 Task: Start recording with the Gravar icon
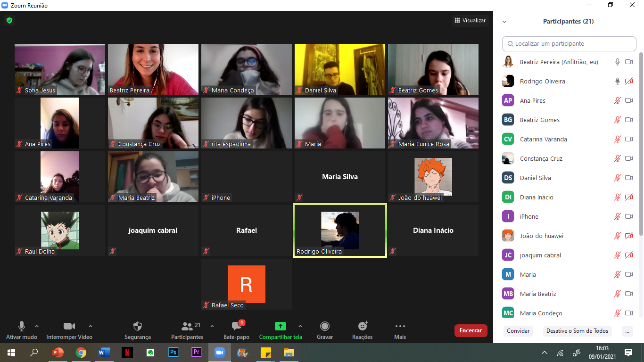(x=325, y=326)
